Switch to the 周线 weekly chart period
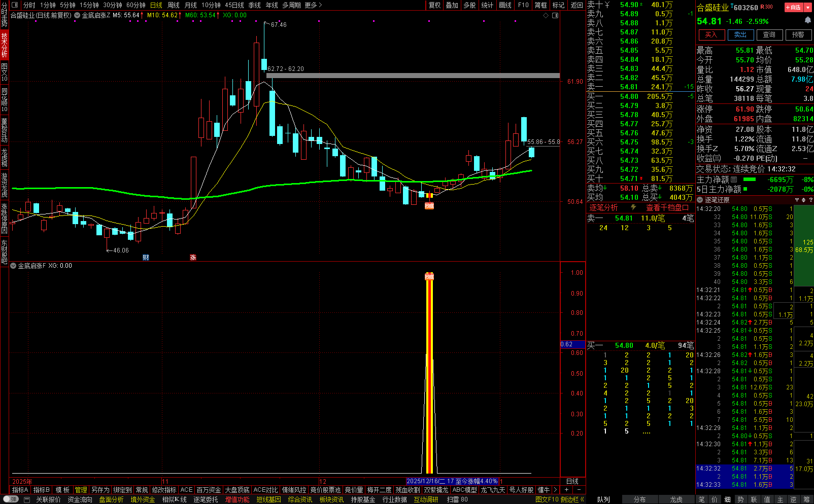 [174, 5]
